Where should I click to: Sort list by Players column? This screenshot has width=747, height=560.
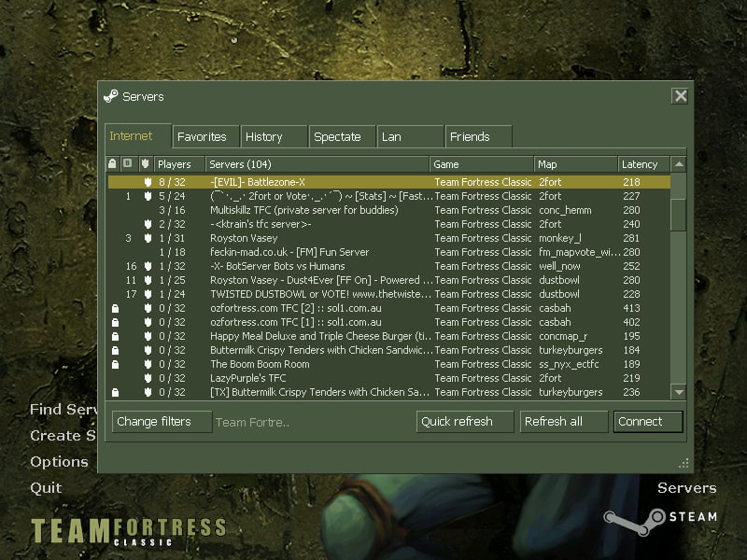coord(179,164)
